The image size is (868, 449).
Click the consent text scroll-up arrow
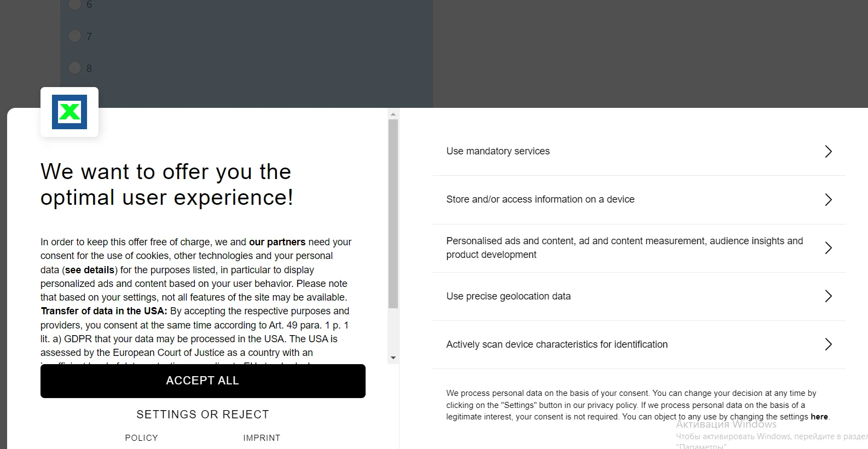click(393, 114)
